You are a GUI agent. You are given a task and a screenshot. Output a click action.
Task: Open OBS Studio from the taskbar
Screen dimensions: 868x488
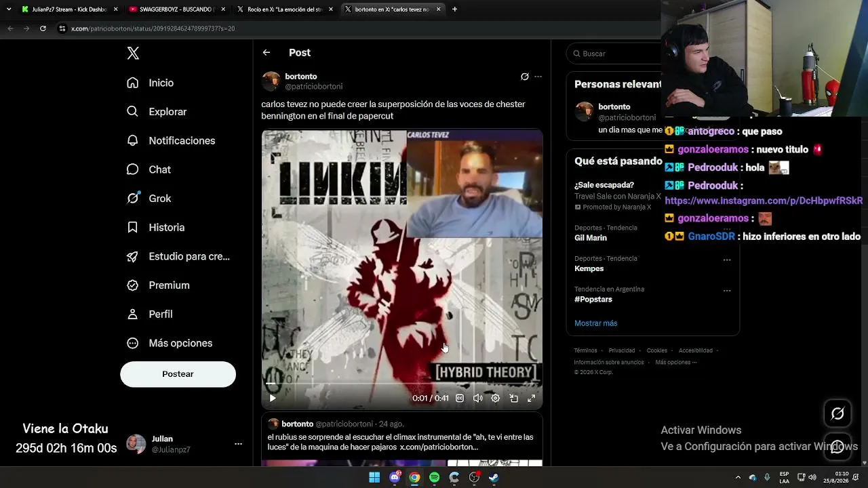(x=474, y=477)
